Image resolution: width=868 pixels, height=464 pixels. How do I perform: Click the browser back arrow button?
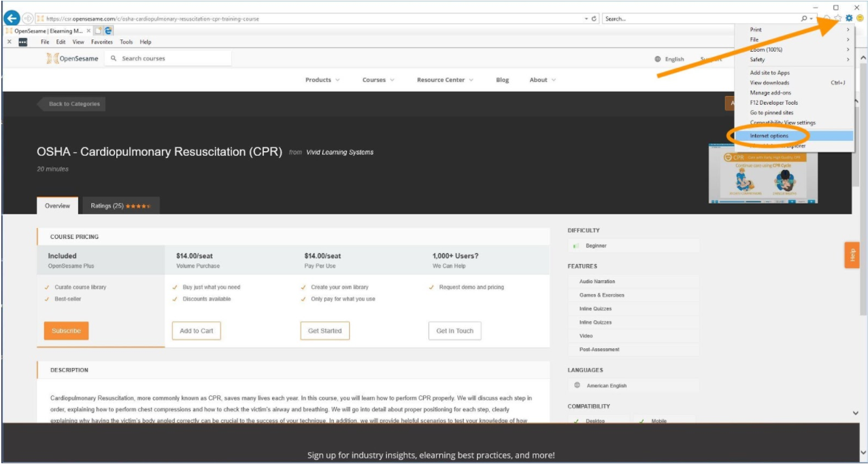click(12, 18)
